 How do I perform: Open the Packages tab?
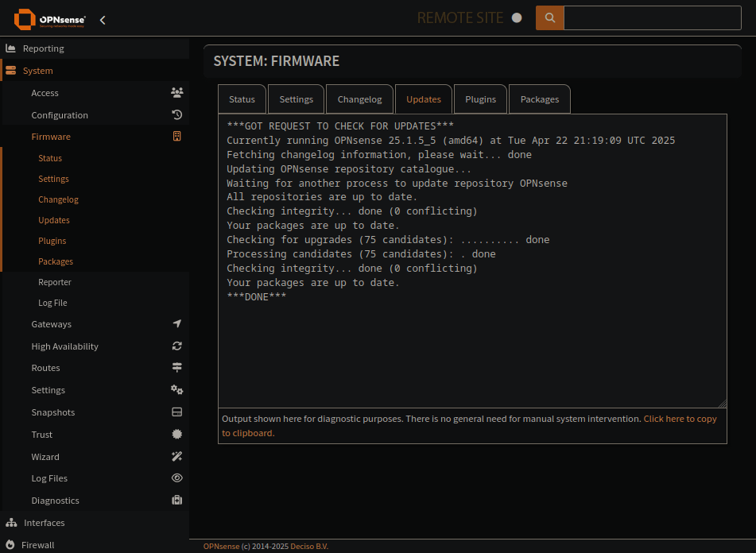[x=540, y=99]
